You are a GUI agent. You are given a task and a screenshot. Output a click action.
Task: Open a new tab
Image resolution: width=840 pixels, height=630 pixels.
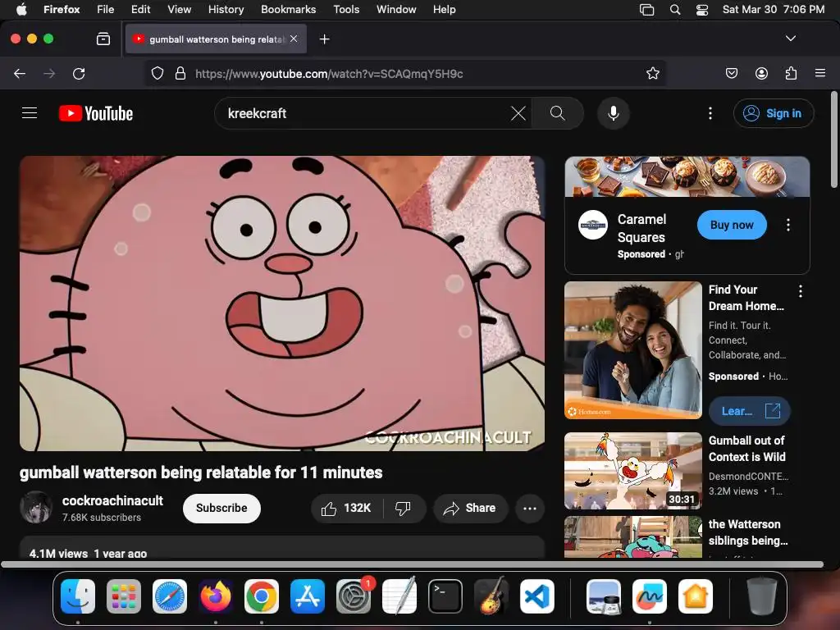pos(324,39)
